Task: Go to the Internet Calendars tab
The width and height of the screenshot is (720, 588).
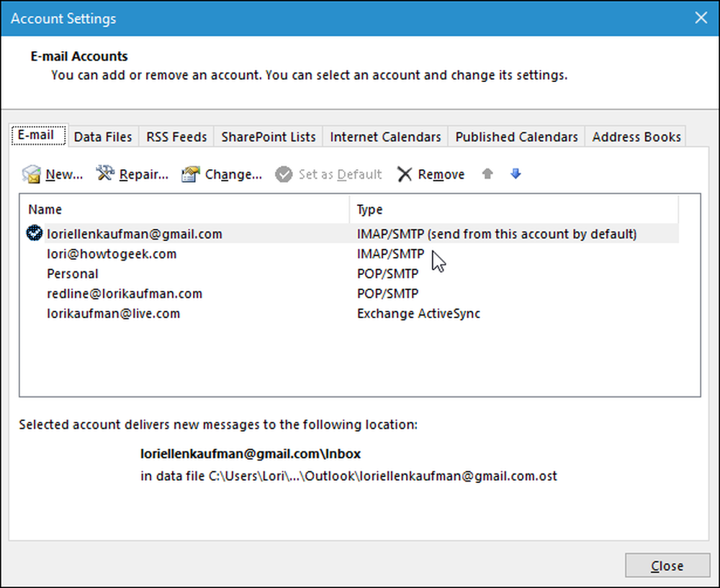Action: (x=385, y=137)
